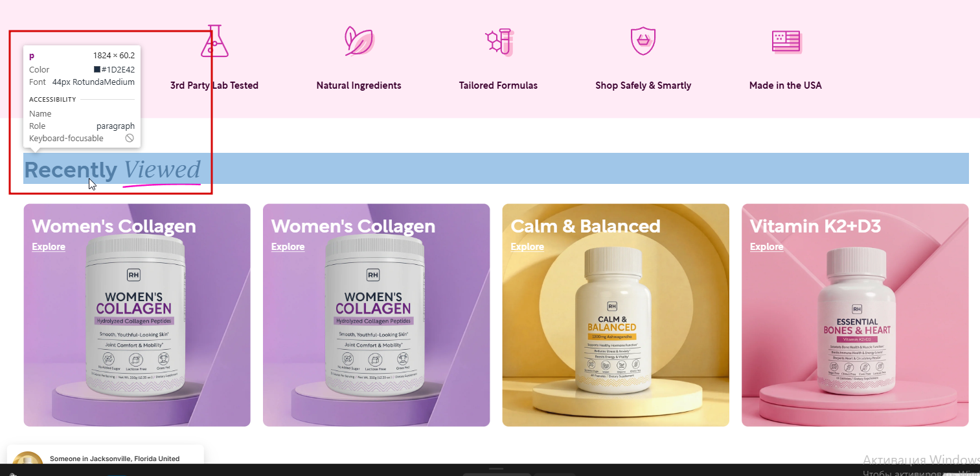Select the Essential Bones & Heart bottle image
This screenshot has width=980, height=476.
coord(856,321)
